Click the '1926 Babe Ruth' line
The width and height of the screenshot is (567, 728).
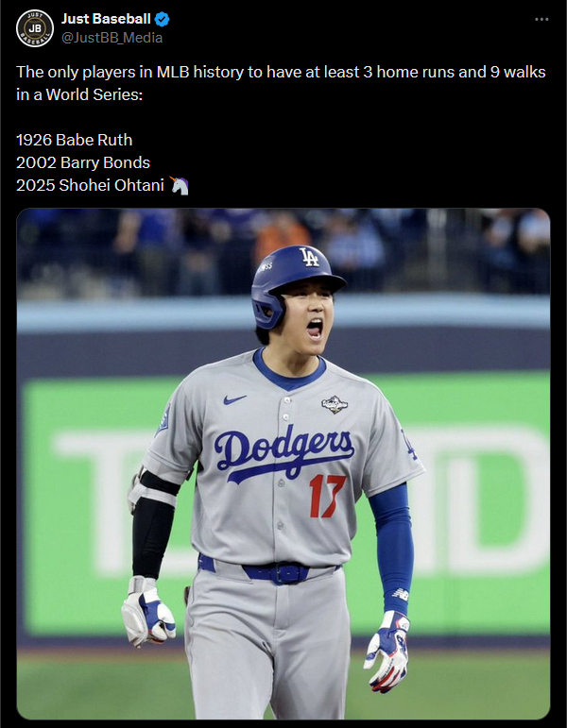tap(75, 140)
